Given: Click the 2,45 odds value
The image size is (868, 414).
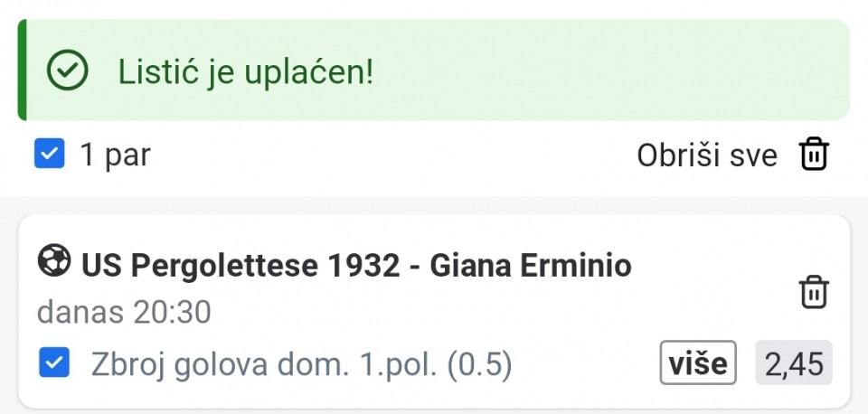Looking at the screenshot, I should tap(794, 363).
